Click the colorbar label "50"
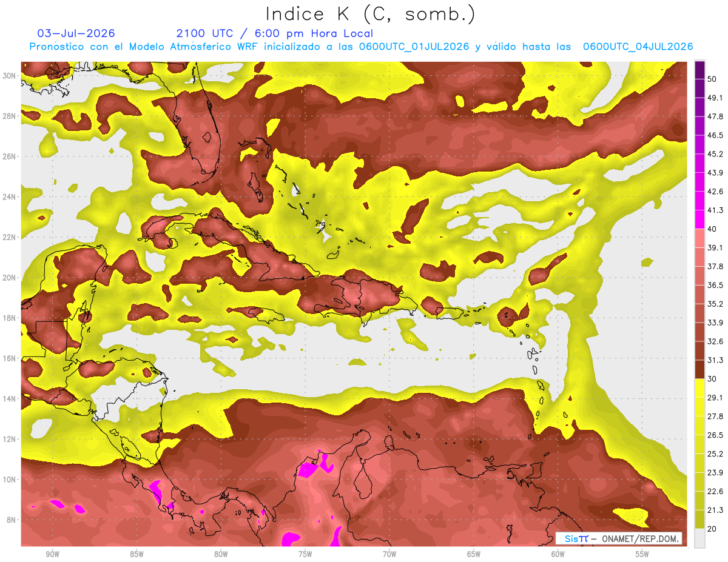 (x=712, y=78)
